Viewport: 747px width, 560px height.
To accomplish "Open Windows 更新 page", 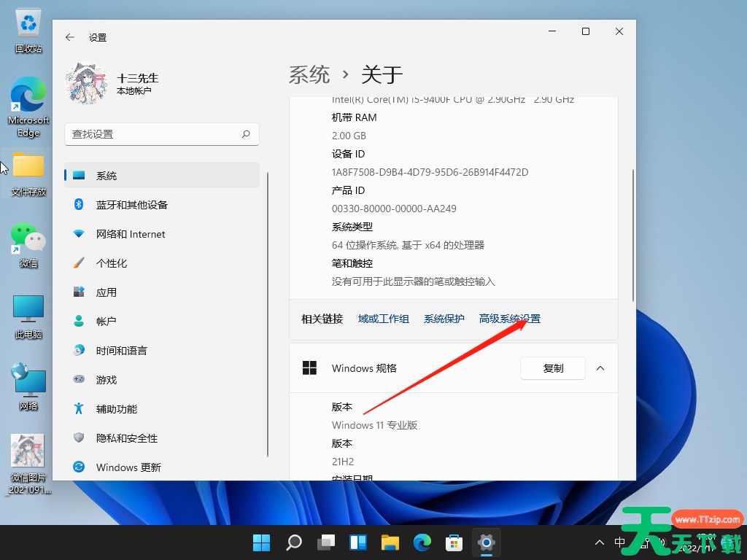I will 128,467.
